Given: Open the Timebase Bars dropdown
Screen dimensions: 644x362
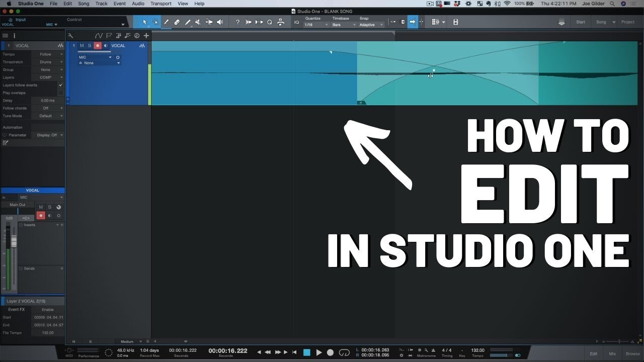Looking at the screenshot, I should pos(344,25).
